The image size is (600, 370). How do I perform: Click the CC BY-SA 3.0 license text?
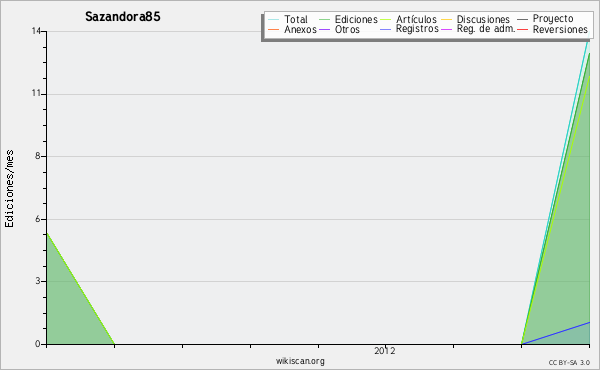[x=569, y=362]
